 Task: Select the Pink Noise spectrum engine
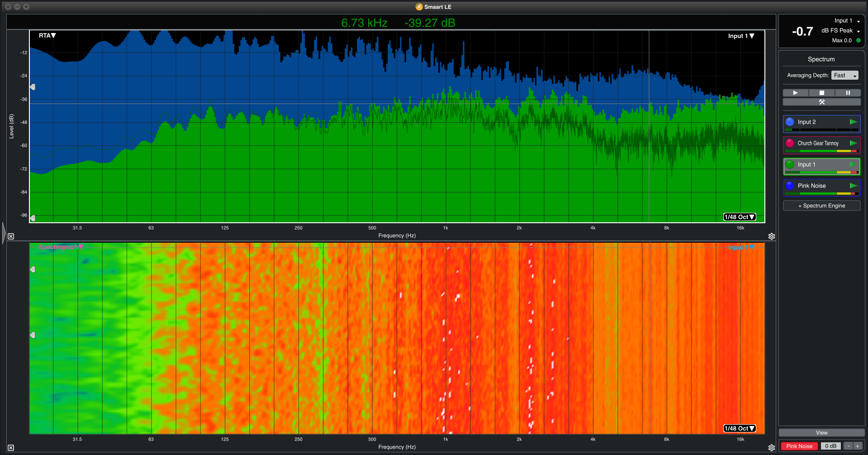(x=821, y=187)
